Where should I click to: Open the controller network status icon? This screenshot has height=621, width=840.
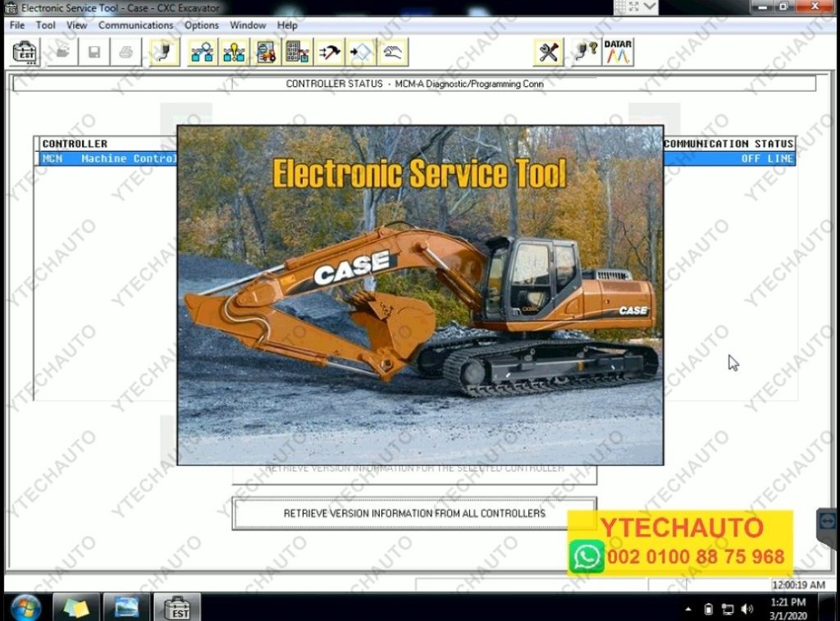pos(203,52)
